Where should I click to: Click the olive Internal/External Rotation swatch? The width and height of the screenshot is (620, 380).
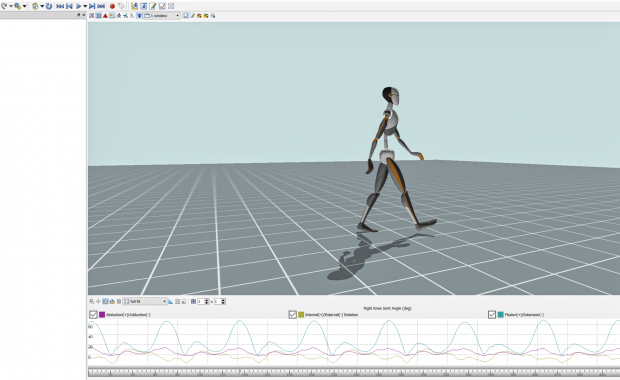click(301, 315)
